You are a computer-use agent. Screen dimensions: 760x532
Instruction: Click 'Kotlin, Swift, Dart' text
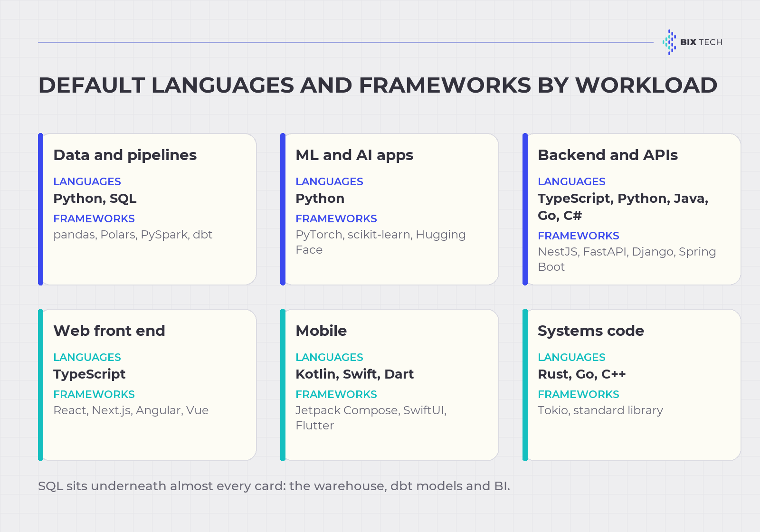[x=354, y=374]
